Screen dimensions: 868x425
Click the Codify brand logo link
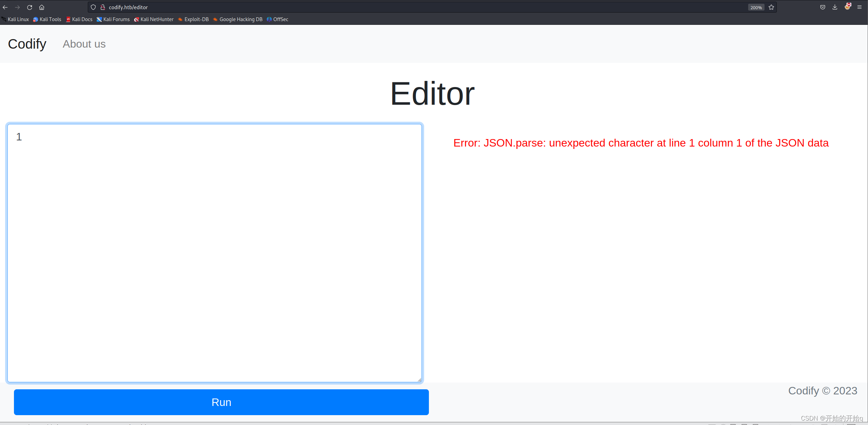click(x=27, y=44)
